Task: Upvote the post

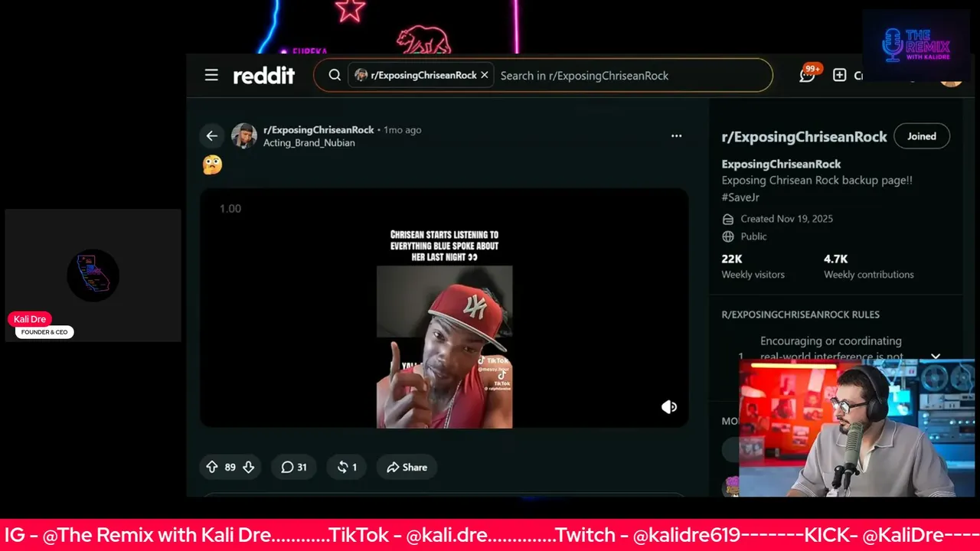Action: coord(212,467)
